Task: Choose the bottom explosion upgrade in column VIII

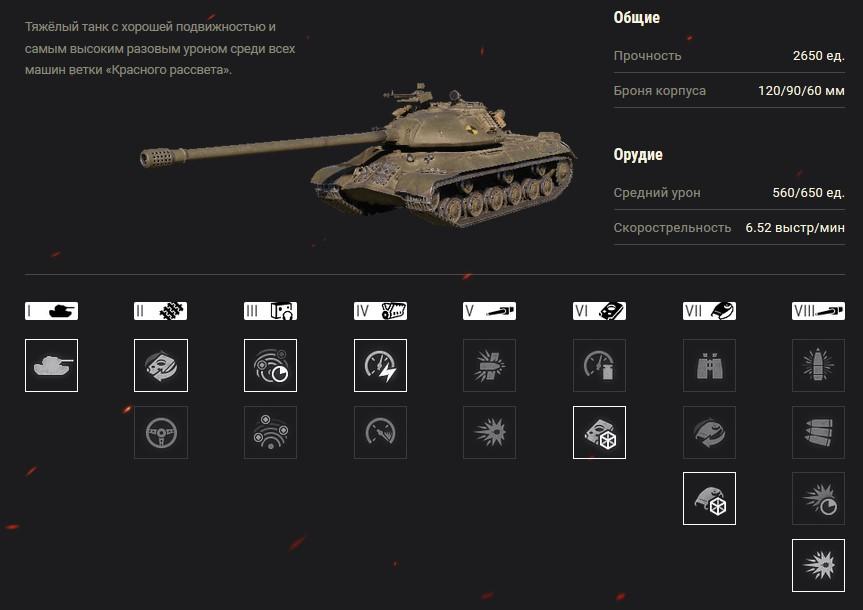Action: pos(818,566)
